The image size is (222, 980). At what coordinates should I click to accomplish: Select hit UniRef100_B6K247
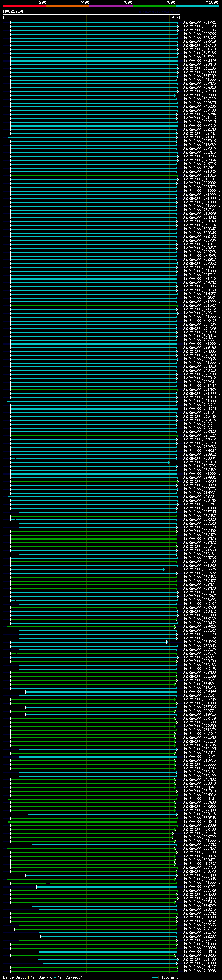click(199, 596)
